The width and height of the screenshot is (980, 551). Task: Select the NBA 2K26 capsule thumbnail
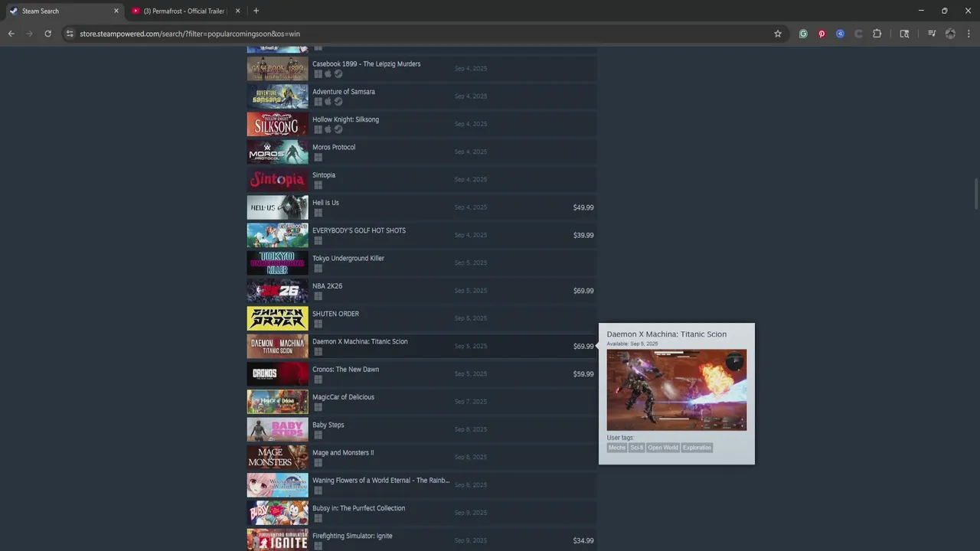pos(277,291)
